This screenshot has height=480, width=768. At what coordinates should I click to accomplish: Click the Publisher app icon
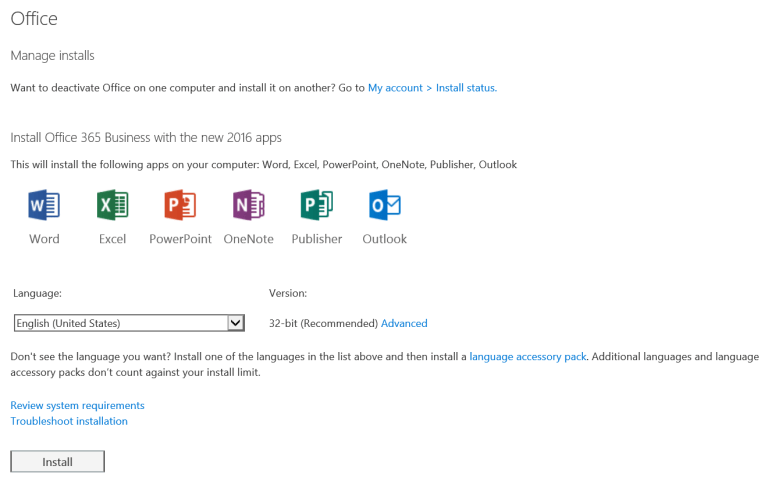[316, 205]
